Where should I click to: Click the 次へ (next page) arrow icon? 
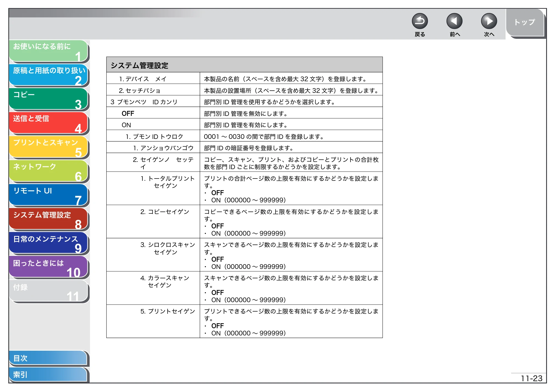[x=489, y=21]
